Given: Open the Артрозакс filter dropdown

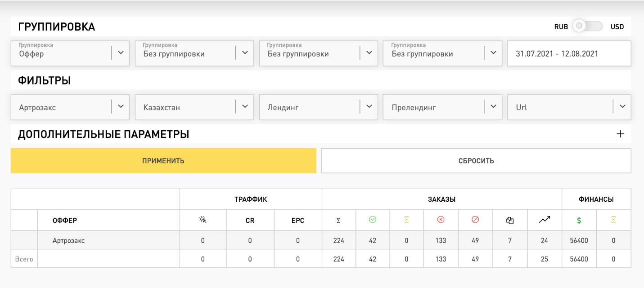Looking at the screenshot, I should click(70, 107).
